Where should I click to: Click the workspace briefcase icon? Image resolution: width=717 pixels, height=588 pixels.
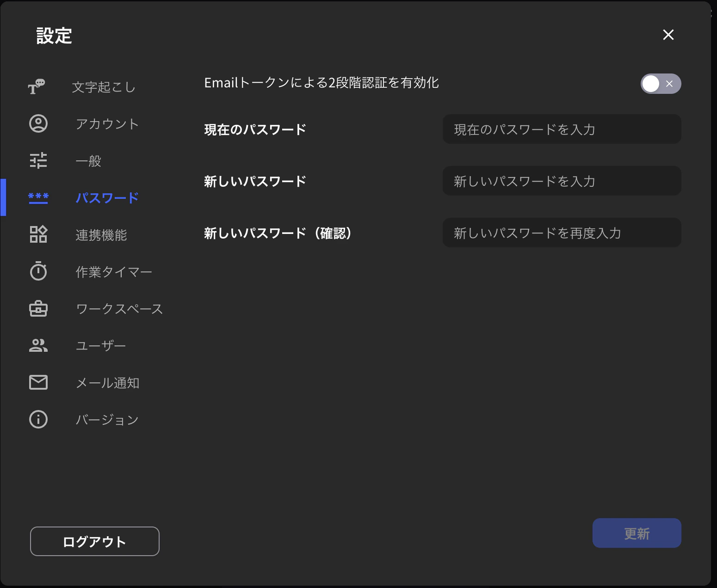(x=38, y=308)
